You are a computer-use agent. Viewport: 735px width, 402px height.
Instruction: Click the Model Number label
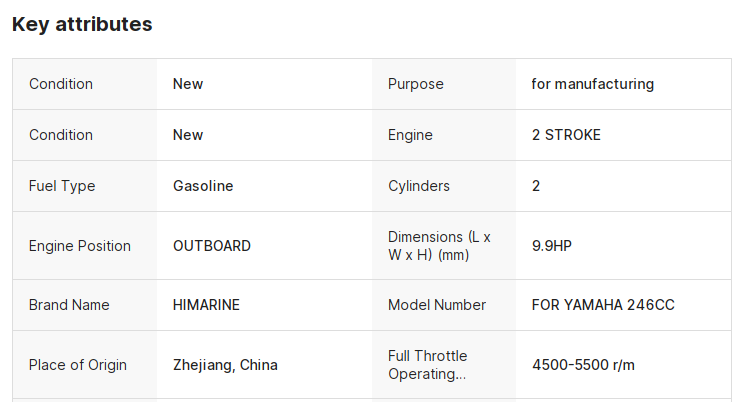[x=436, y=305]
